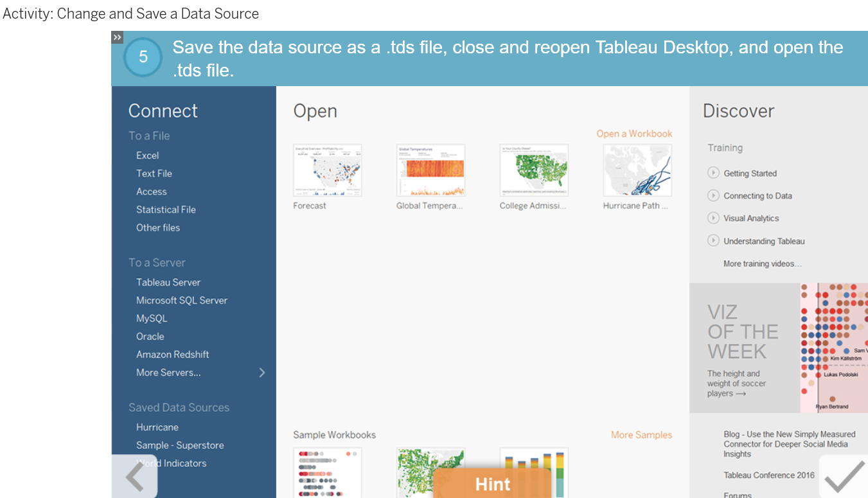This screenshot has height=498, width=868.
Task: Expand More Servers with the arrow
Action: [x=261, y=373]
